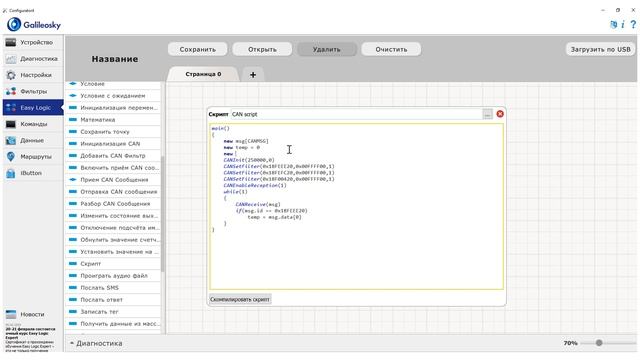The width and height of the screenshot is (640, 360).
Task: Click the block list vertical scrollbar
Action: tap(163, 213)
